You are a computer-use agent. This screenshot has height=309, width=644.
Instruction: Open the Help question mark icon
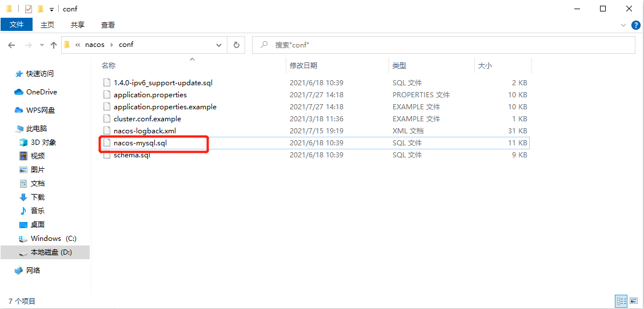coord(635,25)
